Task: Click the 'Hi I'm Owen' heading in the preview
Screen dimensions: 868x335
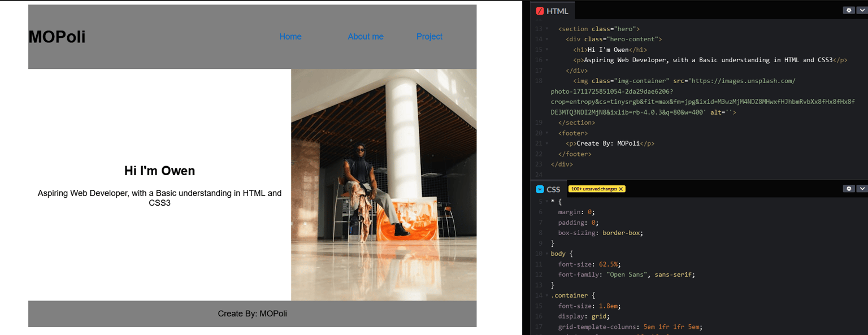Action: pos(159,171)
